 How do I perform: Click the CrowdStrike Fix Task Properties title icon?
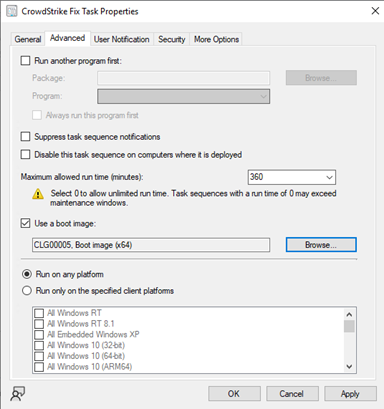pos(12,11)
